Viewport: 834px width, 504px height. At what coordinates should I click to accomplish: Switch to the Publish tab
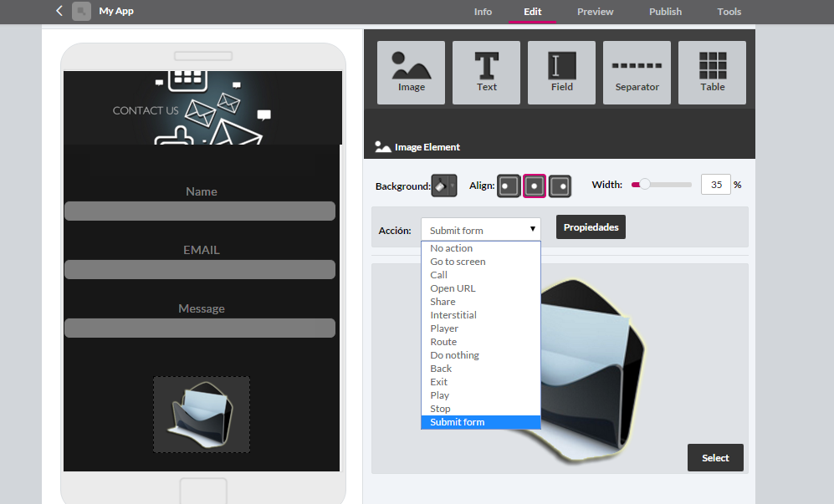(x=665, y=12)
